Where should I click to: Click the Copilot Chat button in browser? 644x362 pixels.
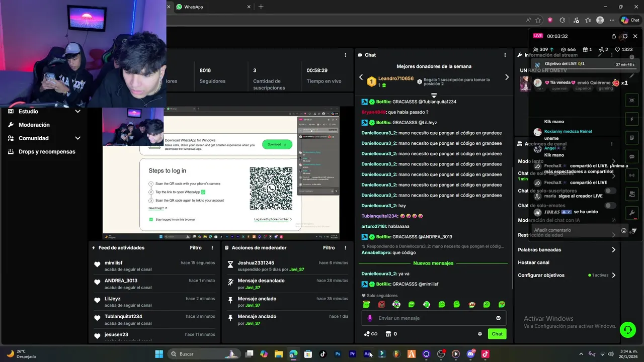click(630, 20)
